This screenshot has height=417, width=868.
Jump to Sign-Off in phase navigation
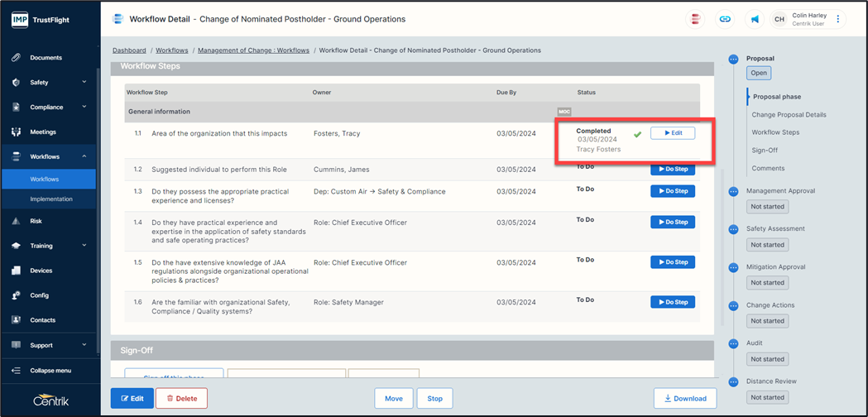click(x=764, y=151)
